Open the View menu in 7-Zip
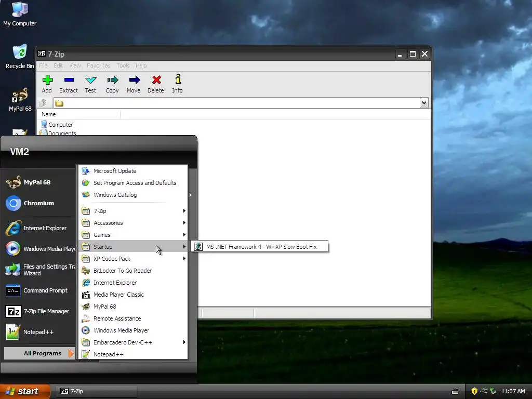The image size is (532, 399). tap(75, 65)
